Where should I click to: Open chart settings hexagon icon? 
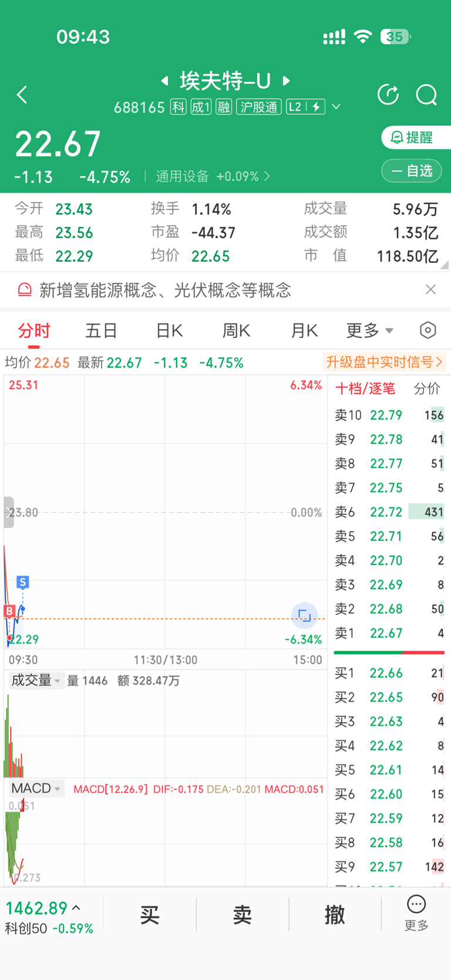(x=428, y=330)
